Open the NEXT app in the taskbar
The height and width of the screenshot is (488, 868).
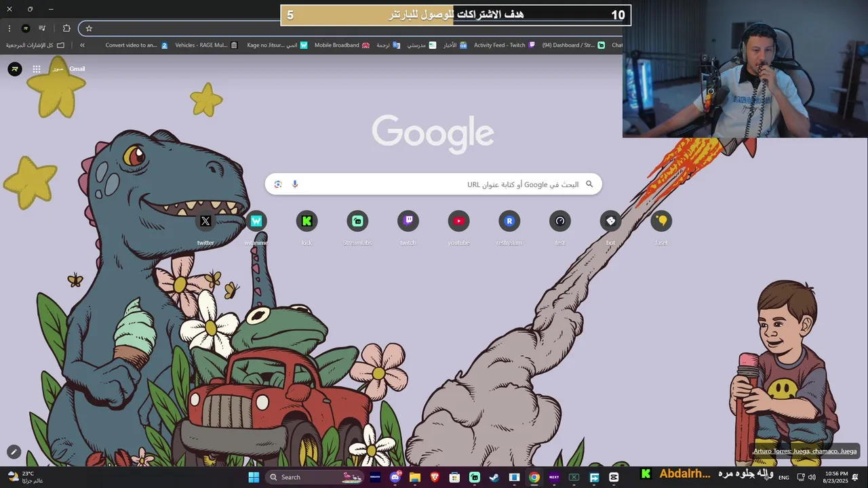coord(554,477)
